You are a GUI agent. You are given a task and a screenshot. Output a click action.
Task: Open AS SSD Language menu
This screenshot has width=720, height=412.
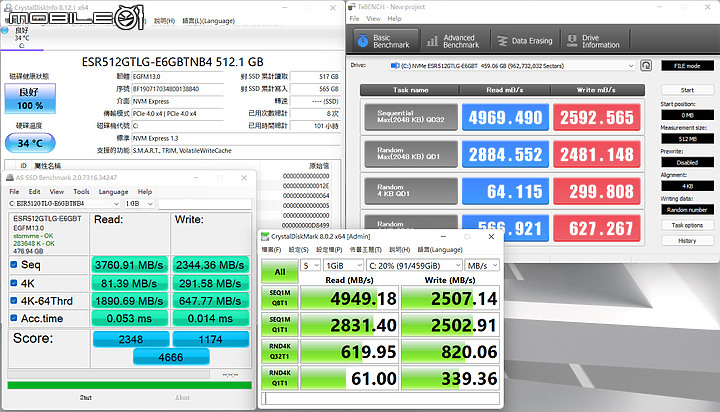pyautogui.click(x=113, y=192)
